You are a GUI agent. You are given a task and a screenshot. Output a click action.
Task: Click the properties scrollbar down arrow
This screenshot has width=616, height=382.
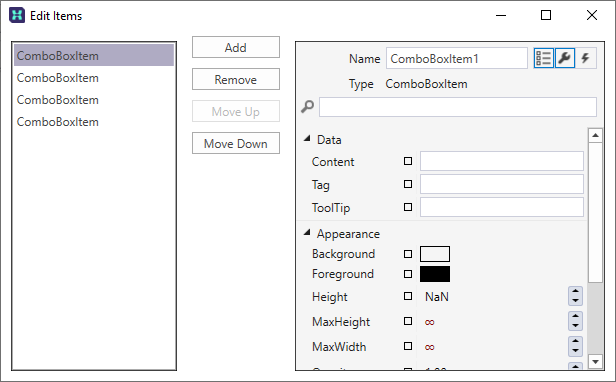click(596, 361)
